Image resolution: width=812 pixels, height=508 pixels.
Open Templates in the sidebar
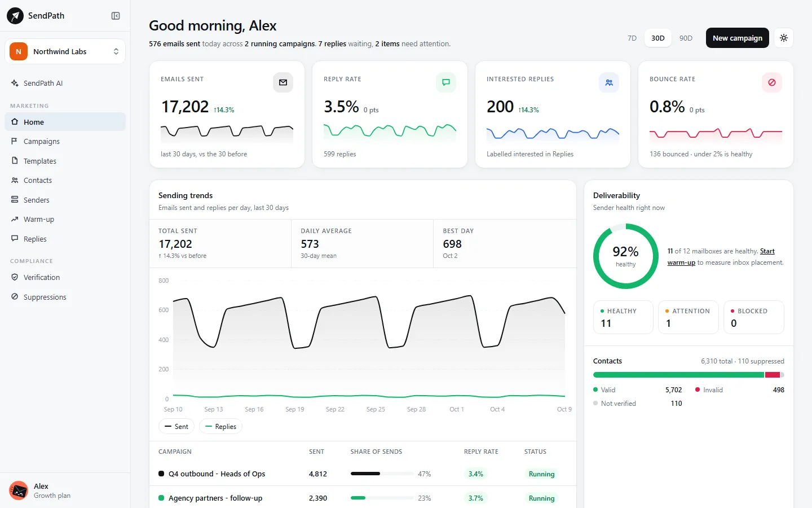click(x=65, y=161)
